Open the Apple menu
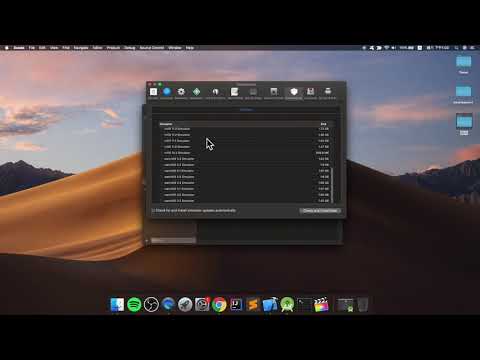The width and height of the screenshot is (480, 360). (x=7, y=48)
